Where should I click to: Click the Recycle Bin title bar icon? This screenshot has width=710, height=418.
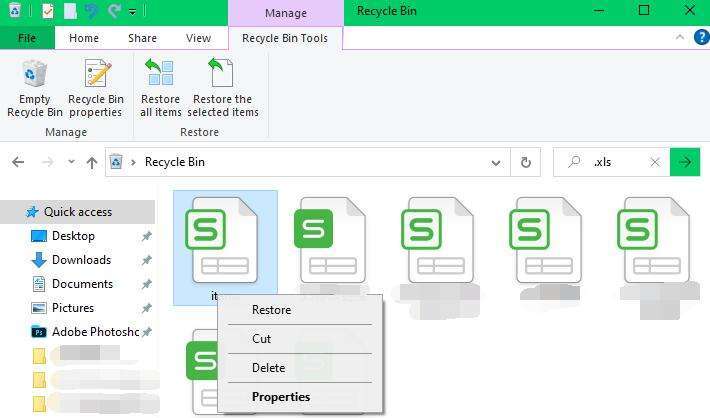point(14,10)
